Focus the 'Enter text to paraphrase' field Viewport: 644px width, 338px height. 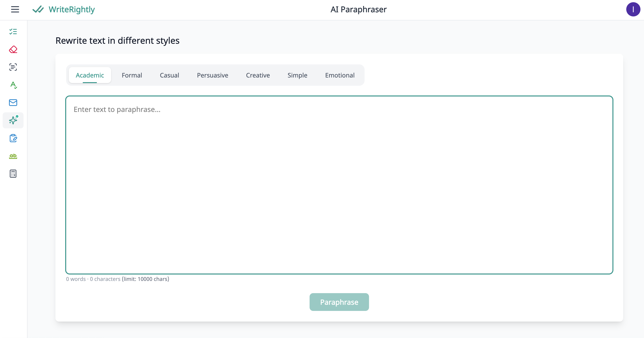pos(339,185)
